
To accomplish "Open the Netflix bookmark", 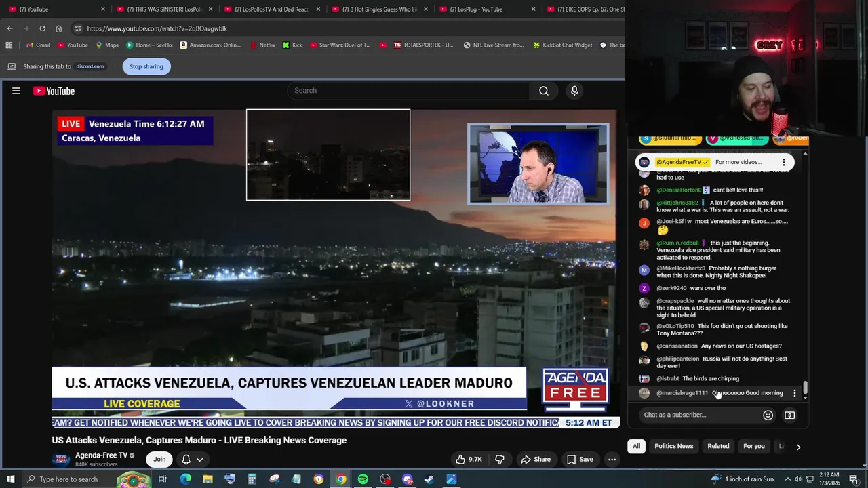I will tap(262, 45).
